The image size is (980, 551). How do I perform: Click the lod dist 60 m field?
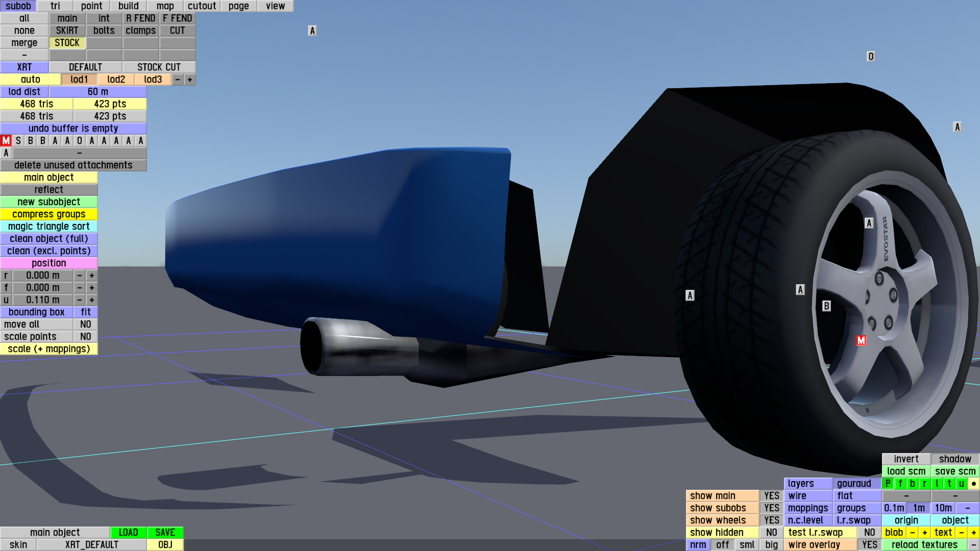(97, 92)
